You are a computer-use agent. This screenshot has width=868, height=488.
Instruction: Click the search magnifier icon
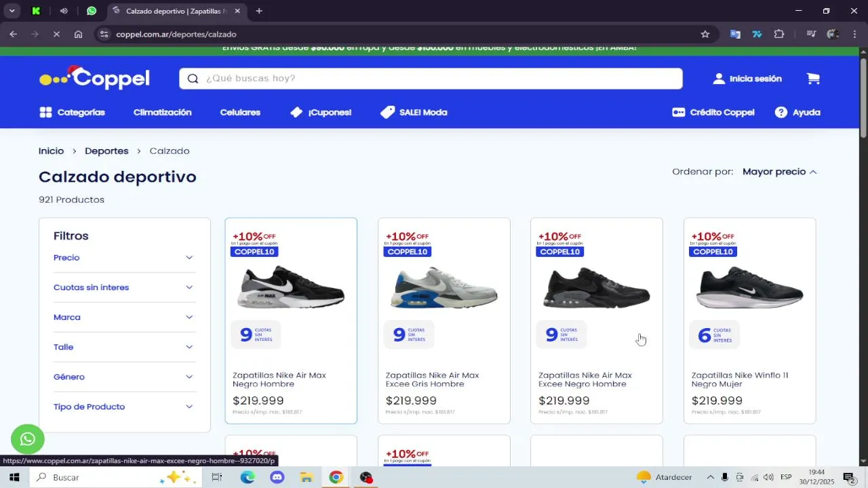click(x=193, y=79)
